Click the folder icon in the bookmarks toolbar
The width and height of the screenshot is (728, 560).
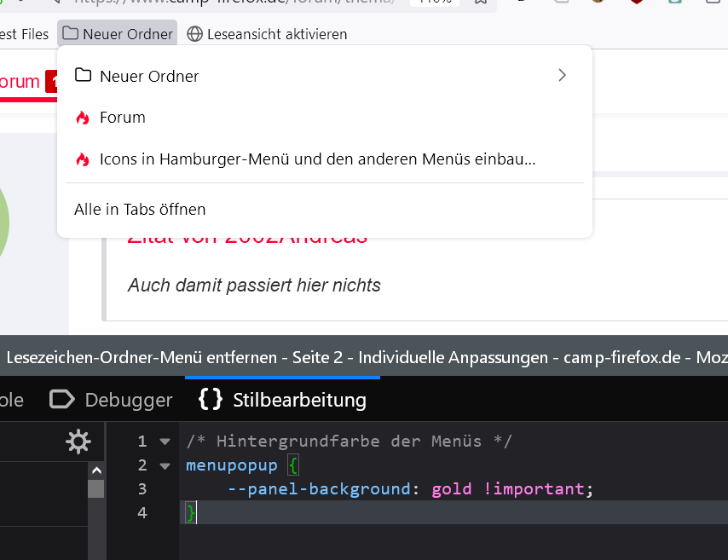[x=70, y=34]
